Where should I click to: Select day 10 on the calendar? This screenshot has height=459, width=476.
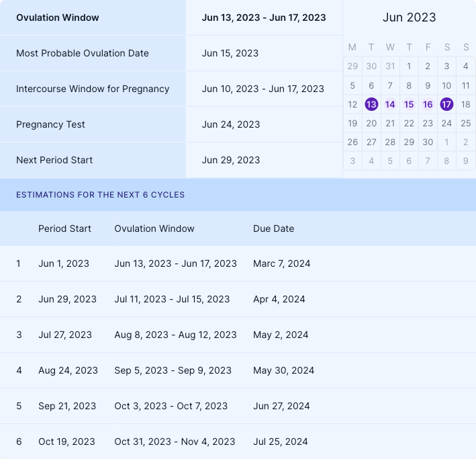(446, 85)
